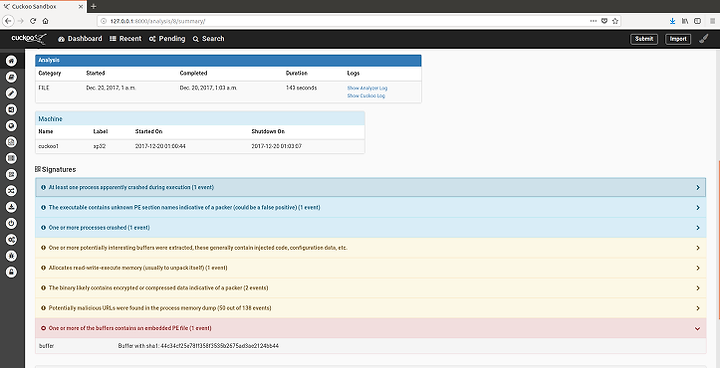Expand 'Potentially malicious URLs' signature row
Image resolution: width=720 pixels, height=368 pixels.
click(x=370, y=308)
